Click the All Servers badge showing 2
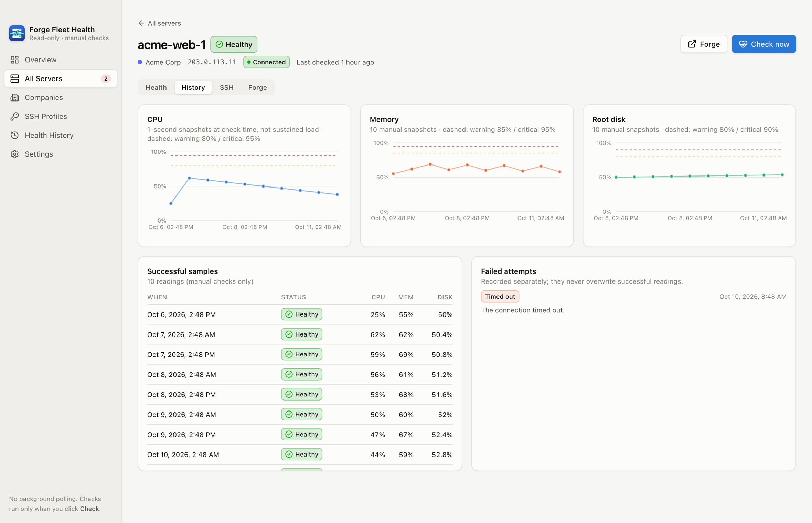 tap(106, 79)
